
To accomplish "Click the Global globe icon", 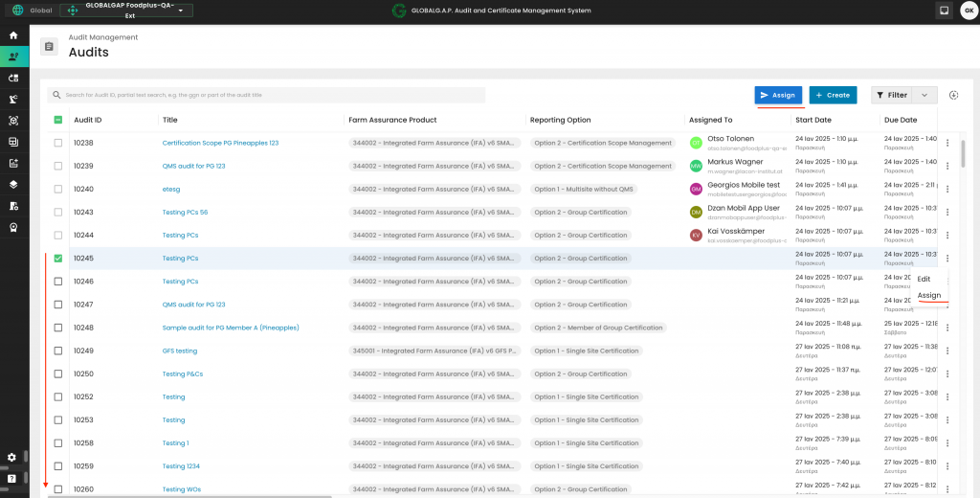I will (x=17, y=11).
